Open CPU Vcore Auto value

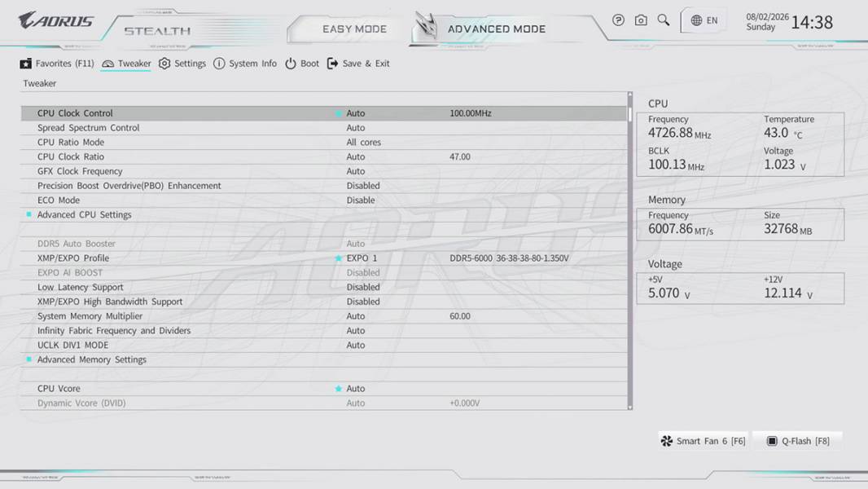pos(355,389)
